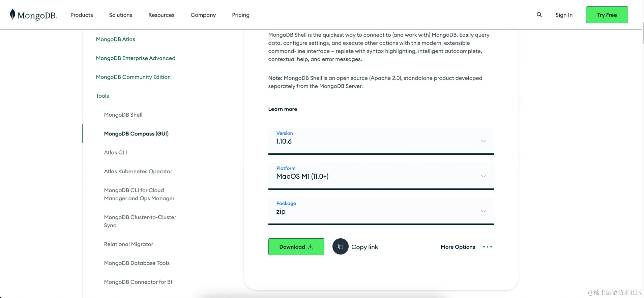Open the Products menu
The height and width of the screenshot is (298, 644).
81,15
